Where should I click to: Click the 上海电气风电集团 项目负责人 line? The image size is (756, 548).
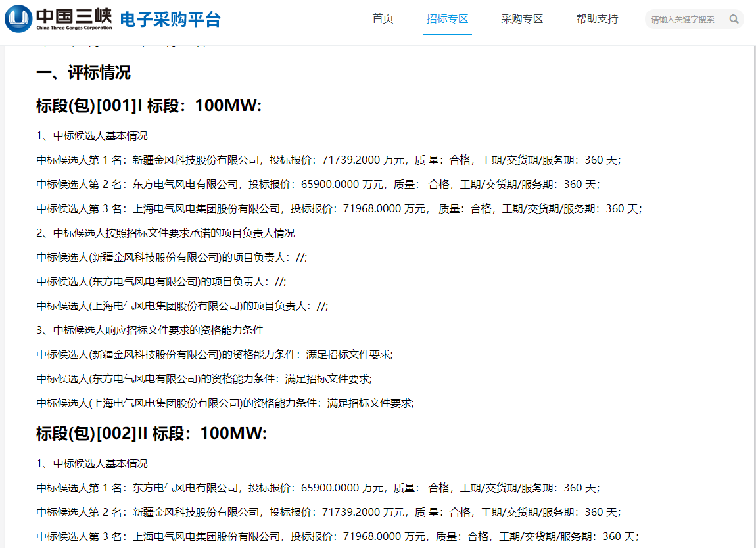(x=182, y=306)
